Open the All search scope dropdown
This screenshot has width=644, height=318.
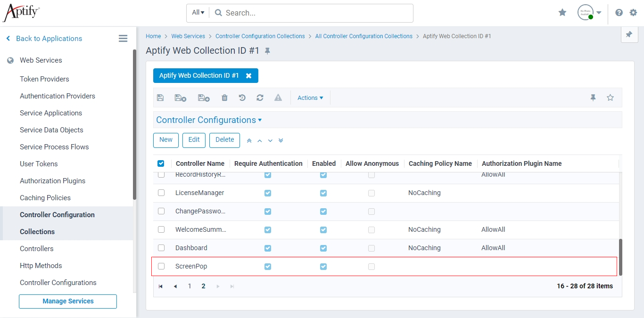click(198, 13)
